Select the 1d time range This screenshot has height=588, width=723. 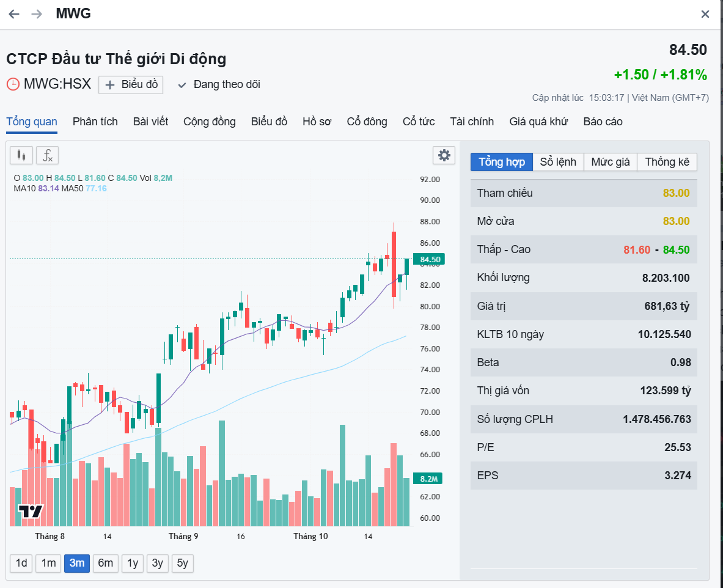(x=21, y=563)
